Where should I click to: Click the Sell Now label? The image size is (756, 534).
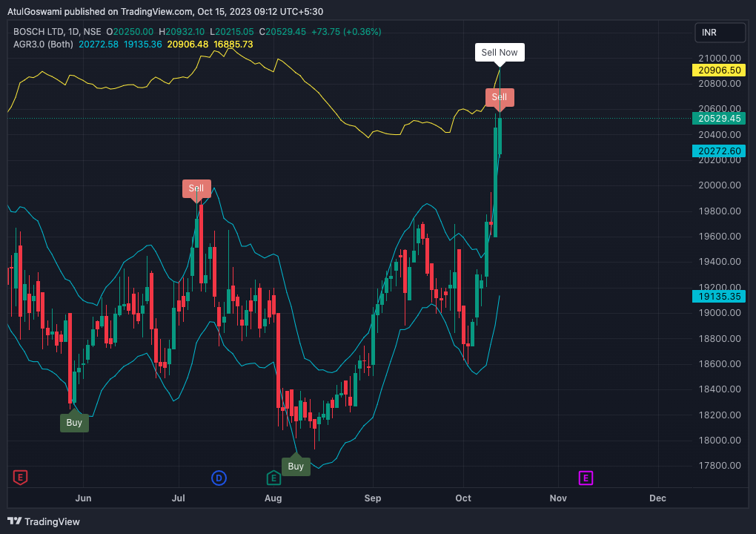pyautogui.click(x=500, y=52)
